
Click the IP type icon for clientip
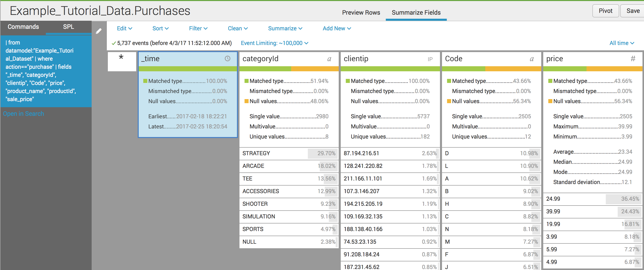pos(430,59)
